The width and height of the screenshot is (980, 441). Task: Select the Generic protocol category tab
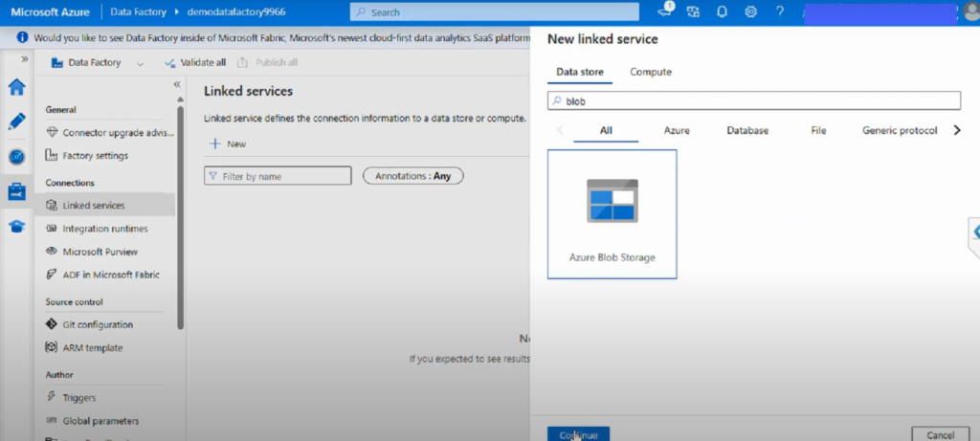(900, 130)
